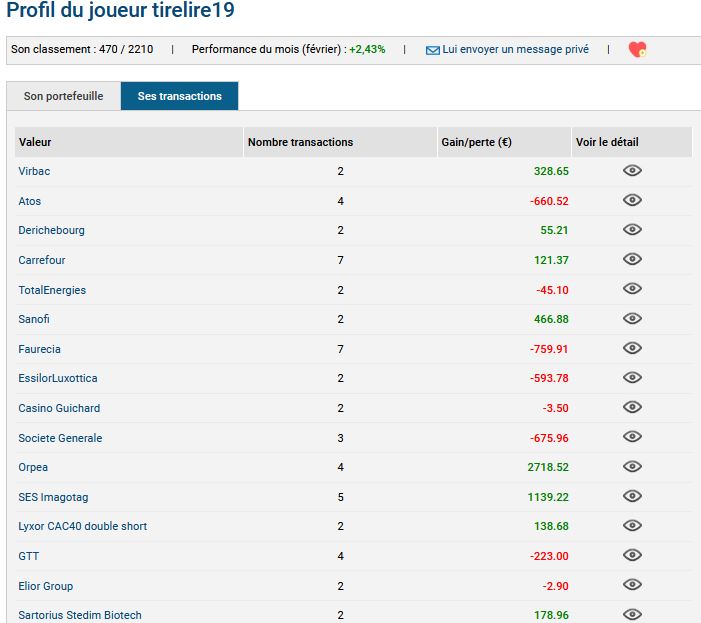Switch to Son portefeuille tab

[x=63, y=96]
